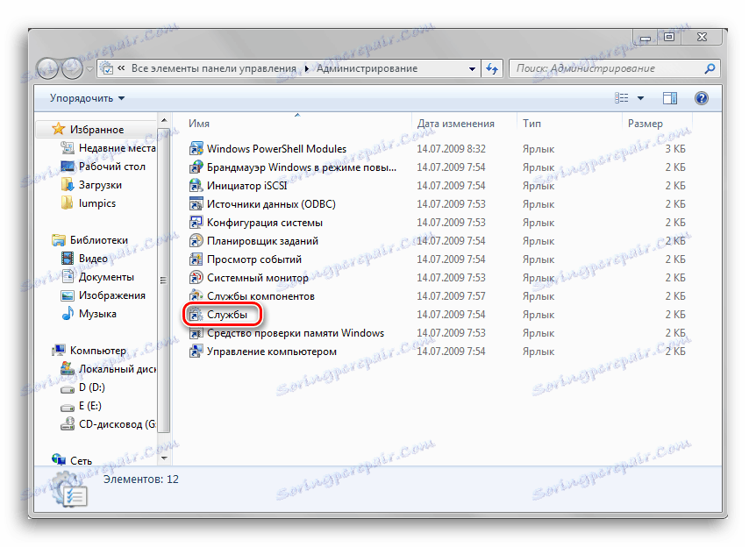Screen dimensions: 756x547
Task: Open drive D (D:)
Action: (91, 387)
